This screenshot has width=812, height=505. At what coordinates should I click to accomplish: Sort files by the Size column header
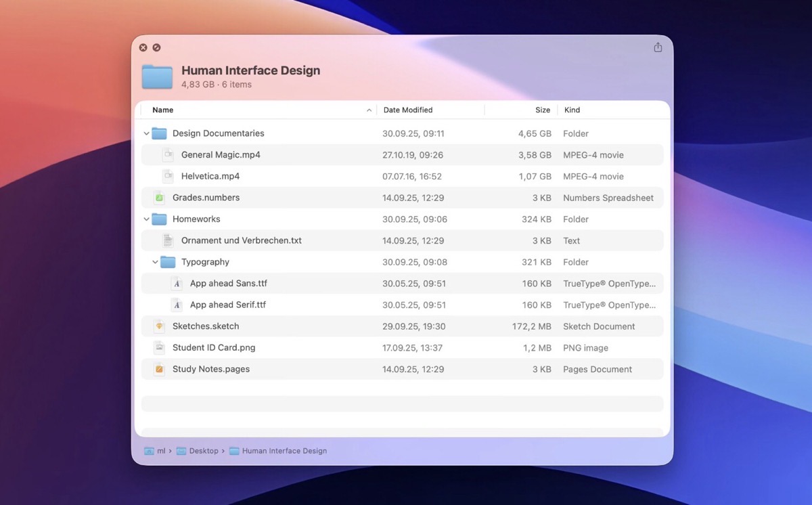click(542, 110)
